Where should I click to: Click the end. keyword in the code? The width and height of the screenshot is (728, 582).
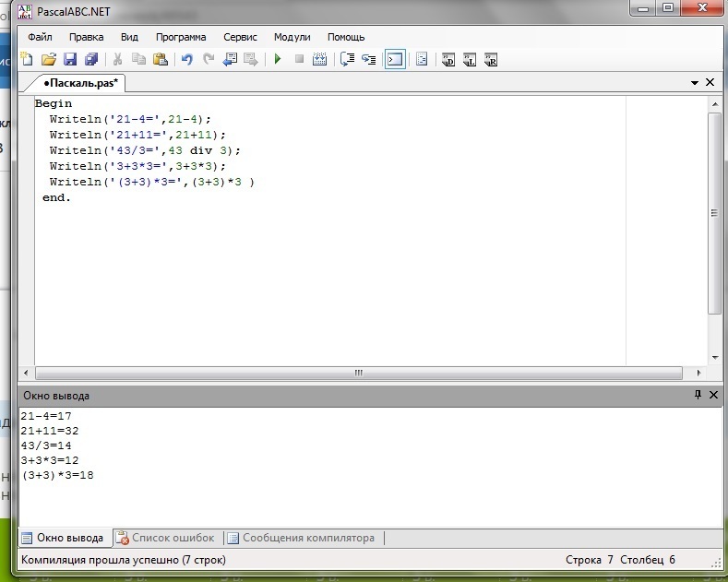click(x=56, y=197)
